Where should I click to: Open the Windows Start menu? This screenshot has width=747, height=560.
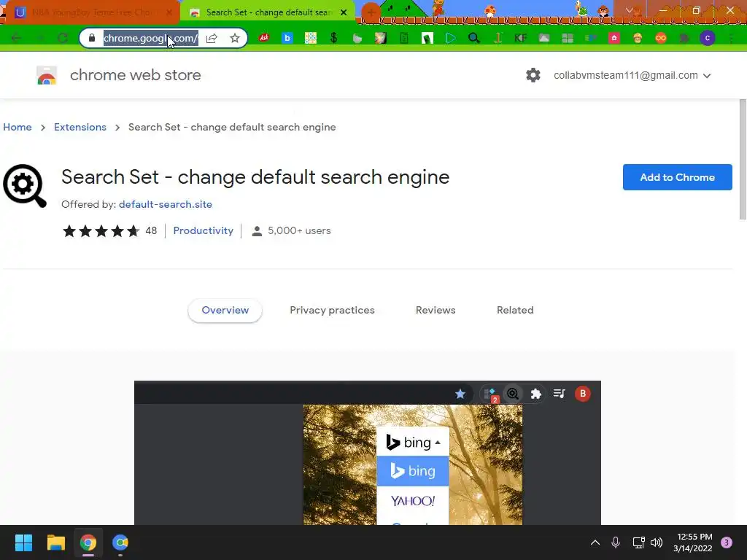click(23, 542)
